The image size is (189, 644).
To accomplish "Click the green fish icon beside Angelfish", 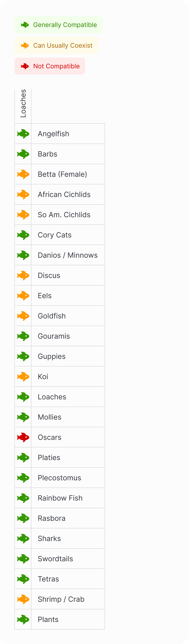I will pos(23,134).
